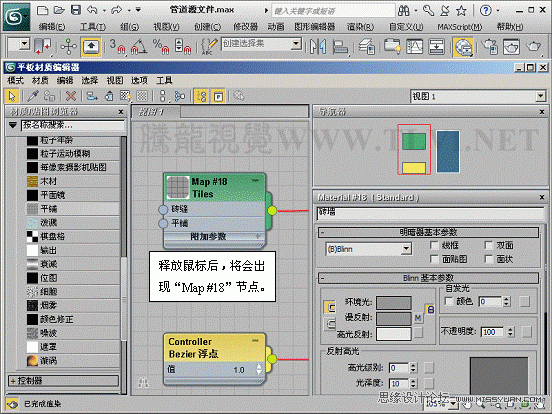Click lay out all vertical icon
This screenshot has height=414, width=552.
(x=162, y=96)
